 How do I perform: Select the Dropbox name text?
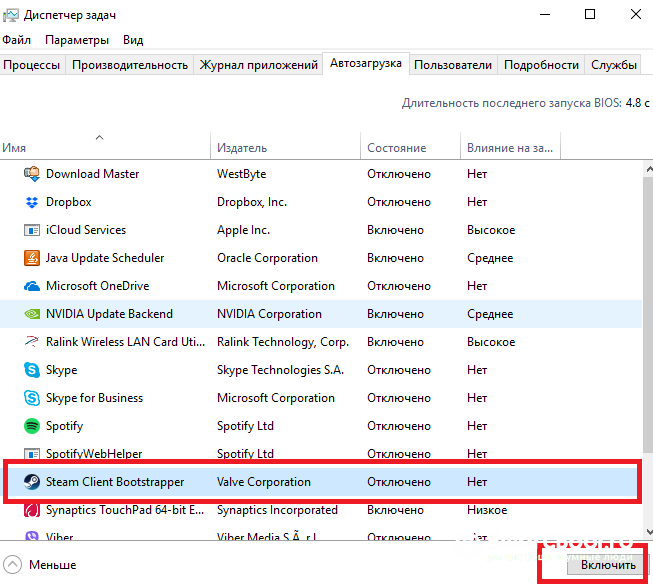coord(69,202)
